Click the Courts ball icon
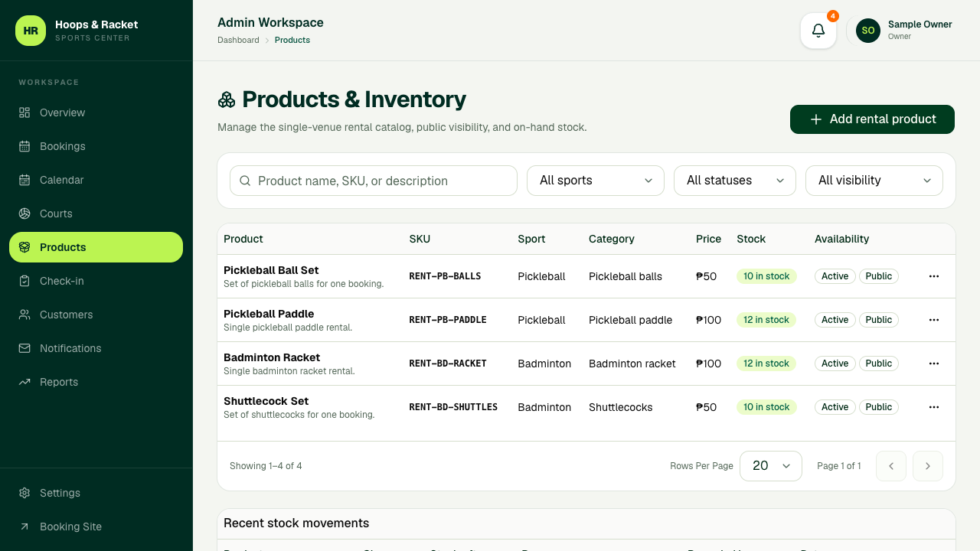The image size is (980, 551). pyautogui.click(x=24, y=214)
